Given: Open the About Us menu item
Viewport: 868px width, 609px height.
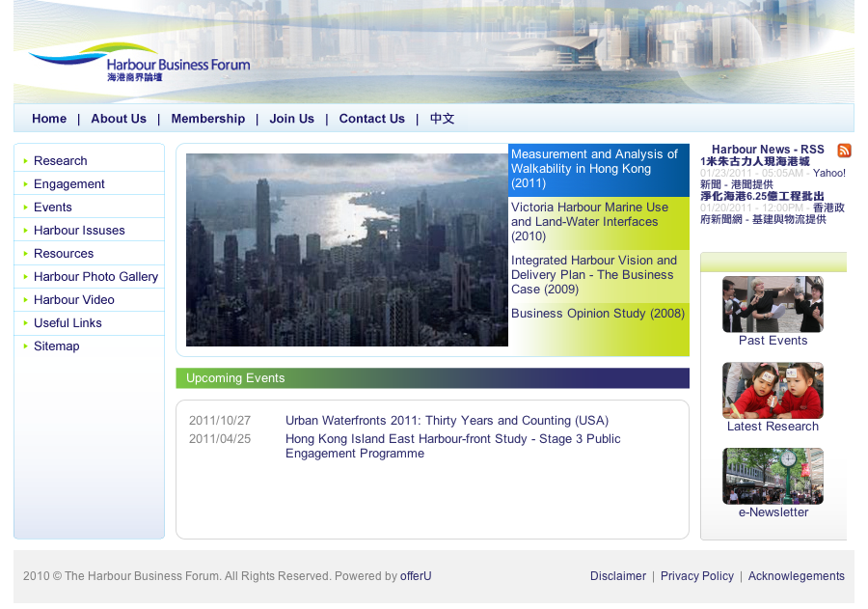Looking at the screenshot, I should 119,119.
